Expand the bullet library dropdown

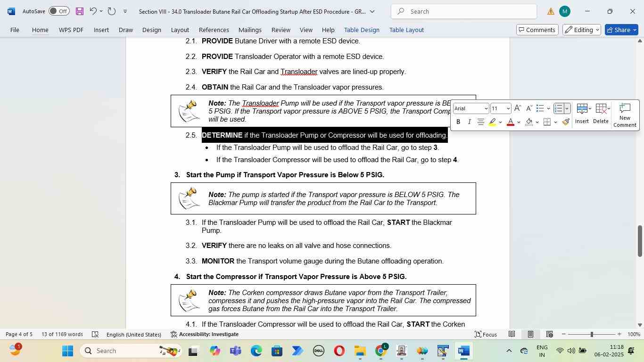coord(548,109)
